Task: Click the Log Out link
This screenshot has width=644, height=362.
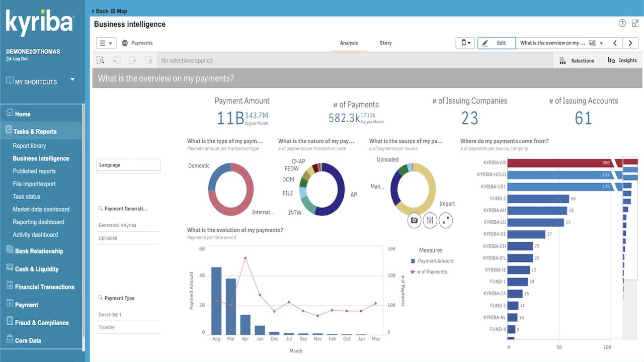Action: click(17, 59)
